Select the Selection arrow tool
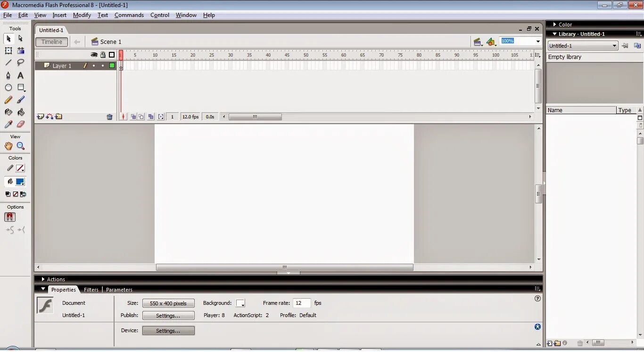 pos(8,38)
